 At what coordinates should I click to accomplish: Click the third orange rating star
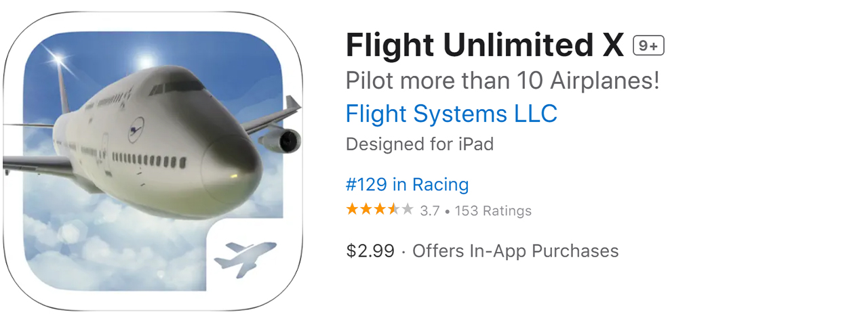coord(379,209)
